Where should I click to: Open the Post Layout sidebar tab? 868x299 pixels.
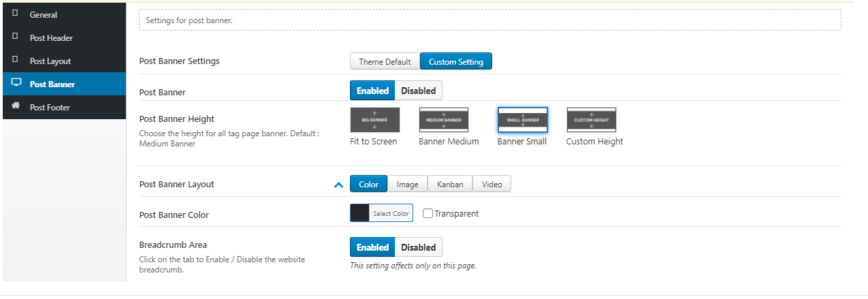(x=50, y=61)
